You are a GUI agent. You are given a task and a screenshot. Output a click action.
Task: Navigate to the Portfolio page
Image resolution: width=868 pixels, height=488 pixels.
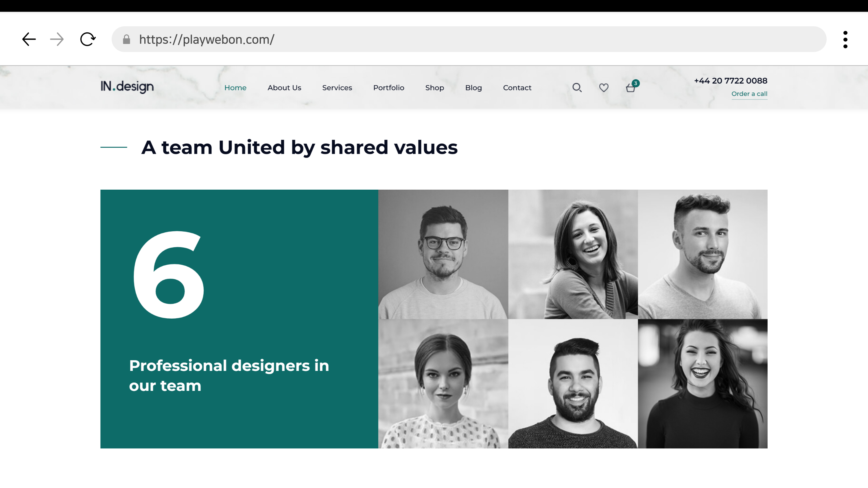coord(388,88)
